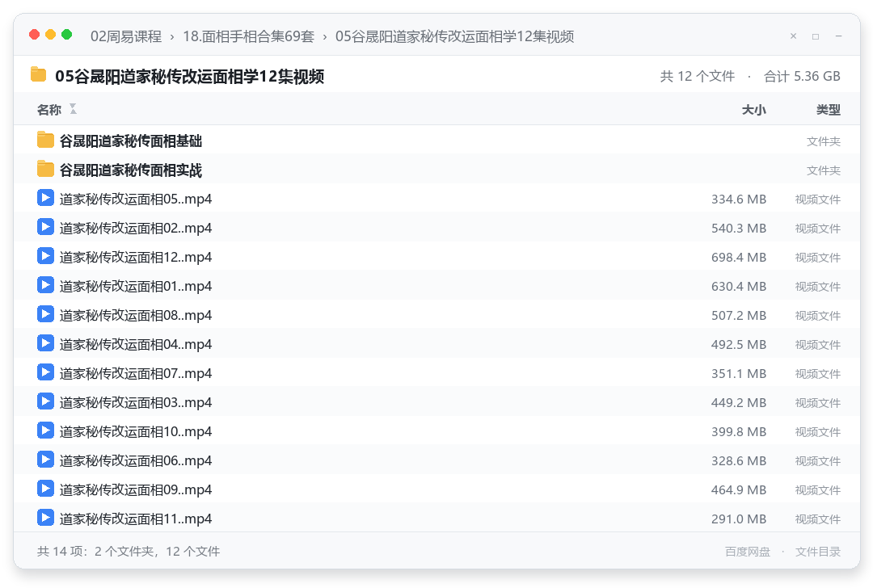
Task: Click the video icon for 道家秘传改运面相10..mp4
Action: 45,430
